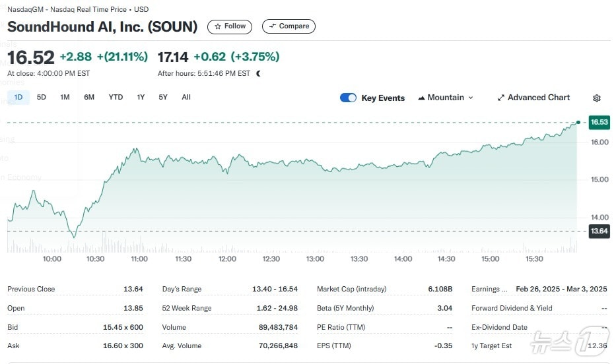This screenshot has height=364, width=616.
Task: Open the Mountain chart type dropdown
Action: [x=446, y=98]
